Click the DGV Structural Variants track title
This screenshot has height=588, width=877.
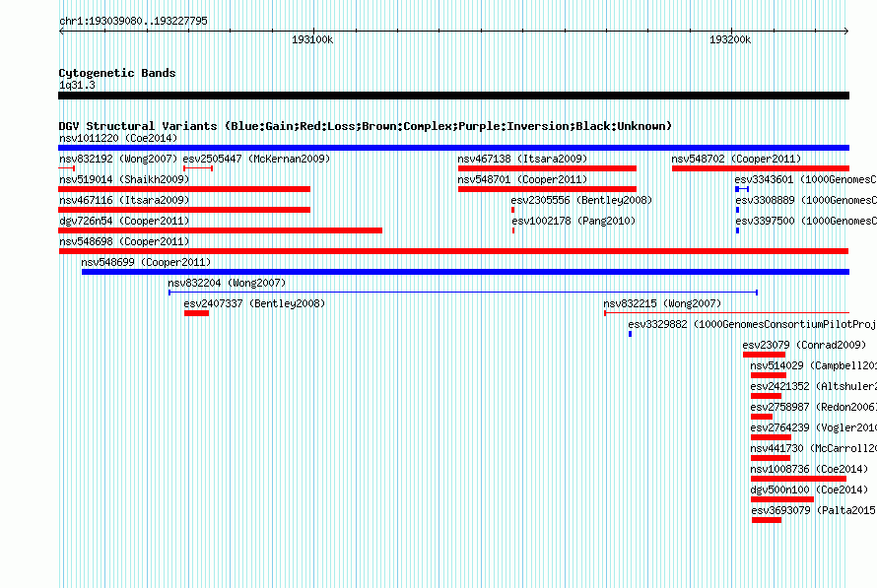[x=366, y=126]
